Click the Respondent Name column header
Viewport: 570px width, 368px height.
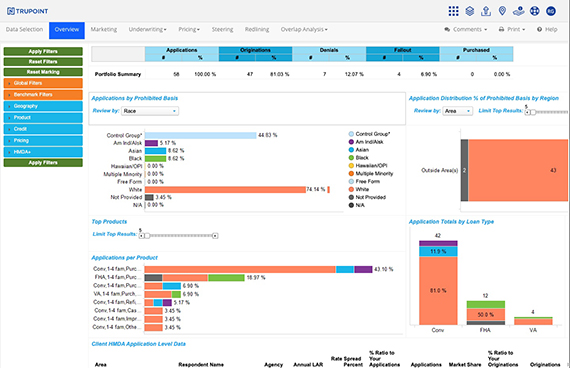[201, 364]
